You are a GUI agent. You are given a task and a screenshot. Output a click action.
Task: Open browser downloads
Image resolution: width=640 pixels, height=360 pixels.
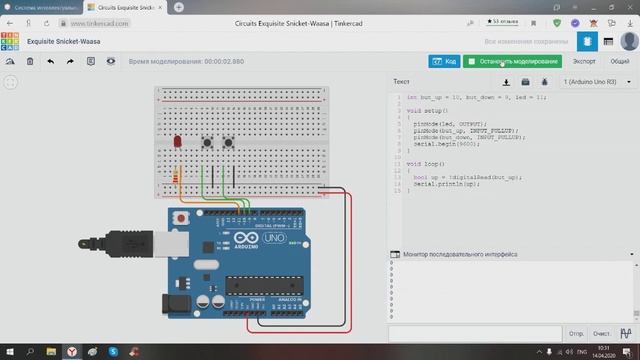pos(630,23)
